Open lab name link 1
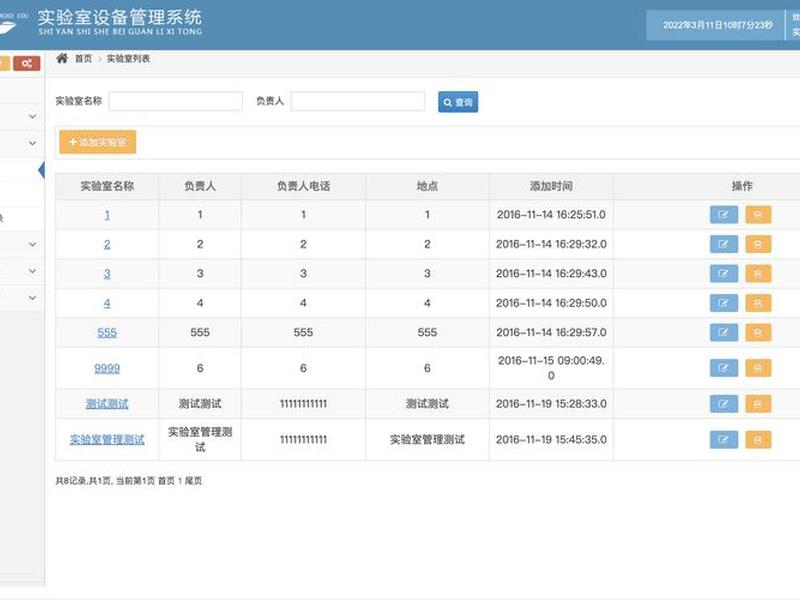Screen dimensions: 800x600 (x=107, y=215)
